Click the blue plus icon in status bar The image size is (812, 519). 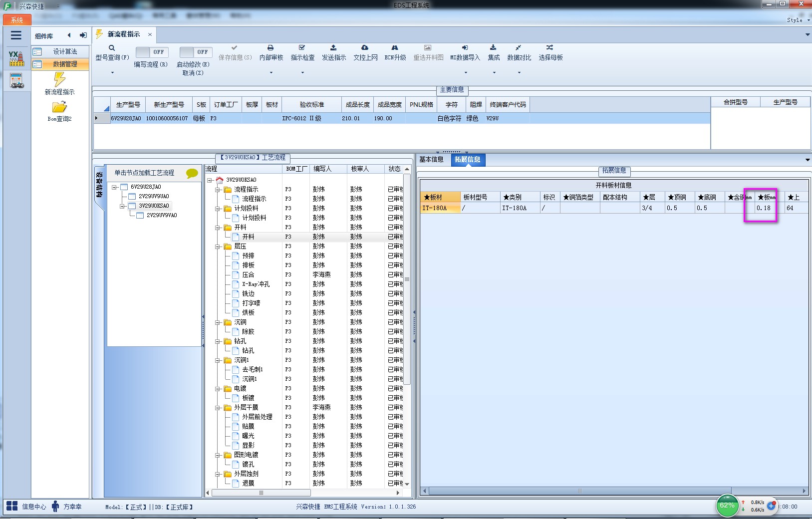point(771,506)
